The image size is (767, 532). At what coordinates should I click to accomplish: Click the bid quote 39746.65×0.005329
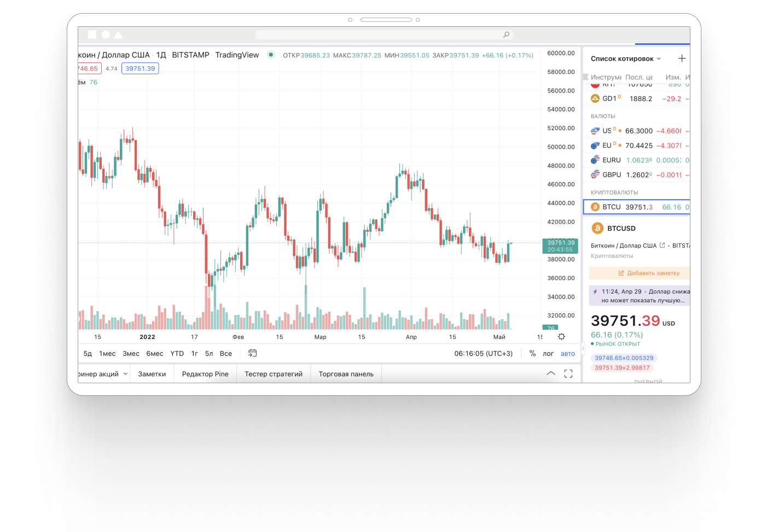tap(624, 358)
